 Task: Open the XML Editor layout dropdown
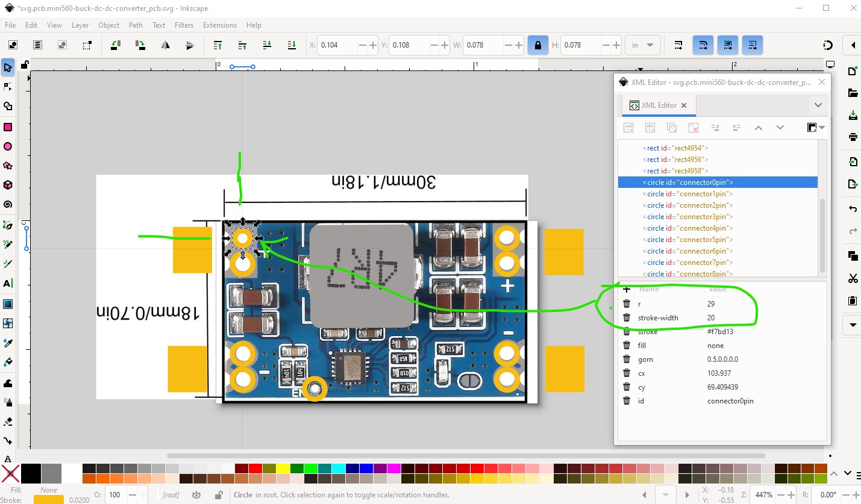pyautogui.click(x=815, y=128)
